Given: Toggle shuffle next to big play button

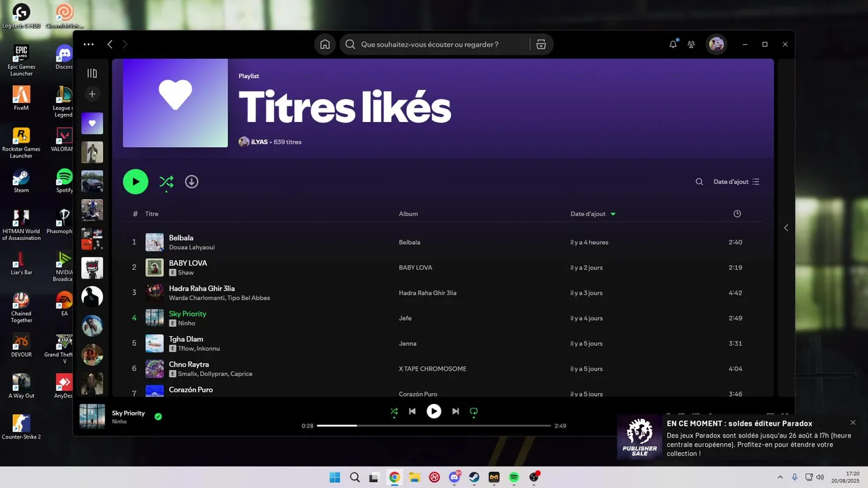Looking at the screenshot, I should 166,182.
